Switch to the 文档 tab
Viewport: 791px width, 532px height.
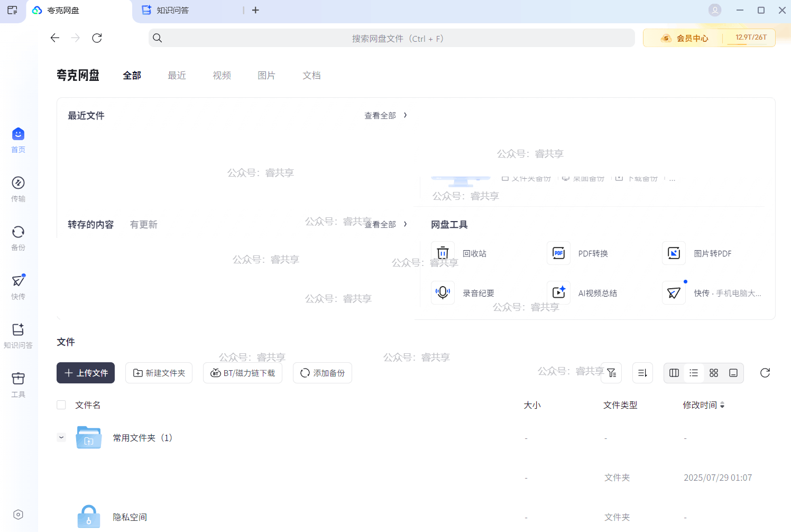coord(311,76)
